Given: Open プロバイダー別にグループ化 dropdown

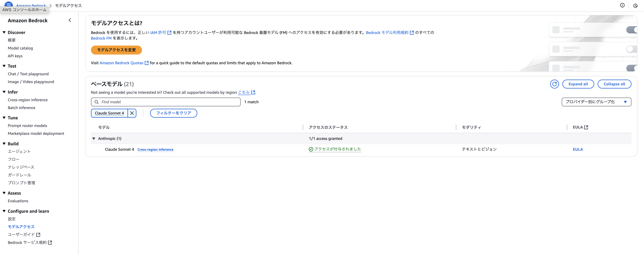Looking at the screenshot, I should (596, 102).
